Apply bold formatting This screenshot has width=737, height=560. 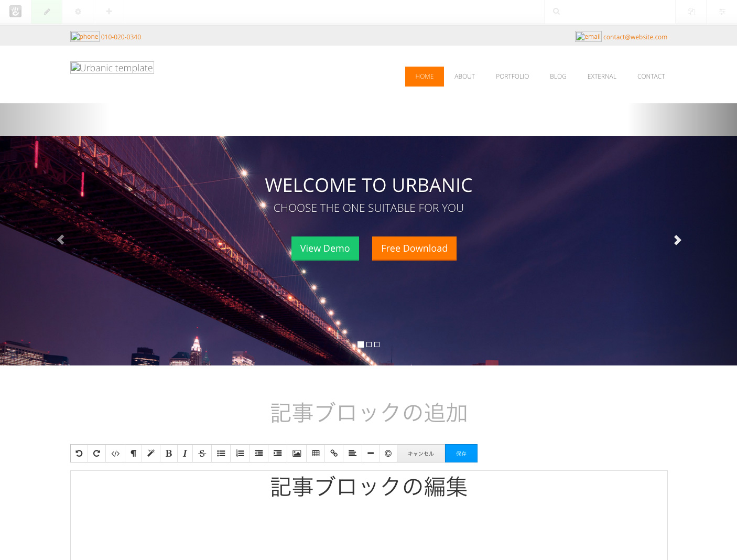point(169,454)
